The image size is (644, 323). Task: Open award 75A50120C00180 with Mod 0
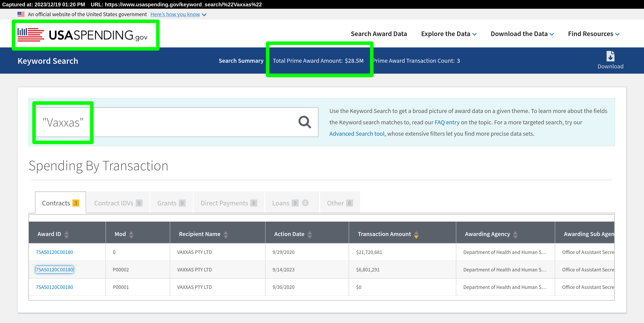(54, 252)
